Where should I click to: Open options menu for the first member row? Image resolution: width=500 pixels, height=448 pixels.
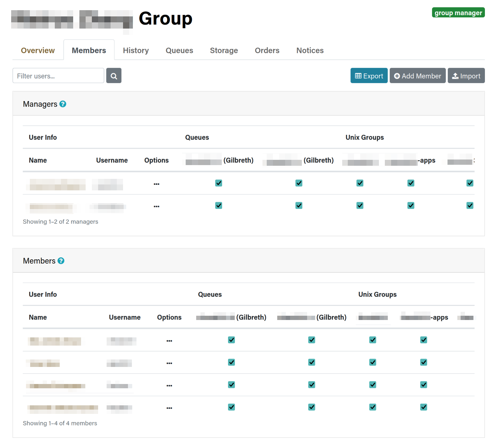click(169, 340)
